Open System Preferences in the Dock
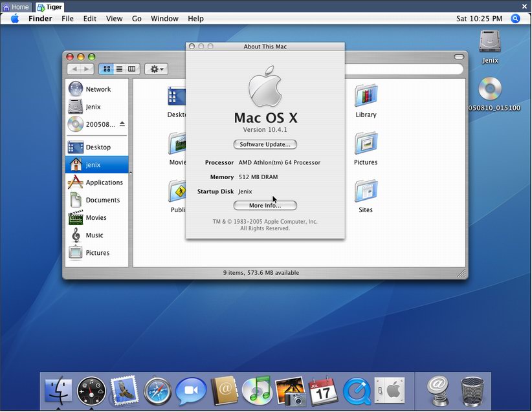This screenshot has width=532, height=412. pos(390,390)
